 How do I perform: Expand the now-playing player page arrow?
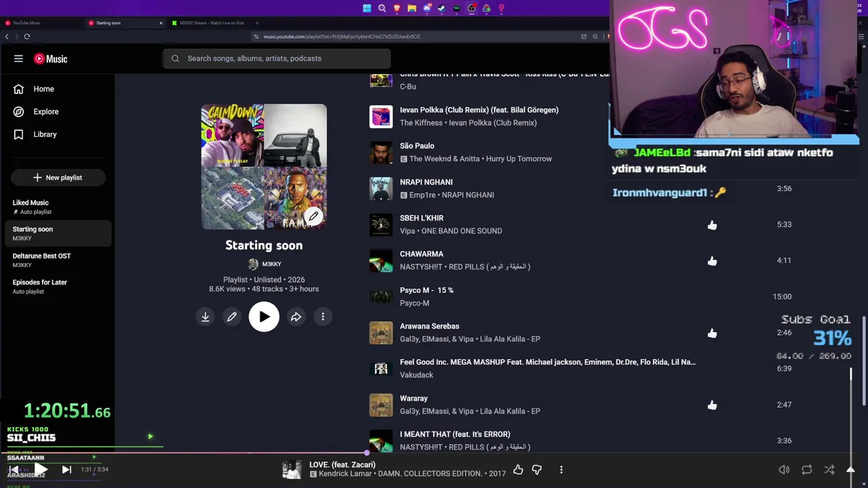coord(850,469)
